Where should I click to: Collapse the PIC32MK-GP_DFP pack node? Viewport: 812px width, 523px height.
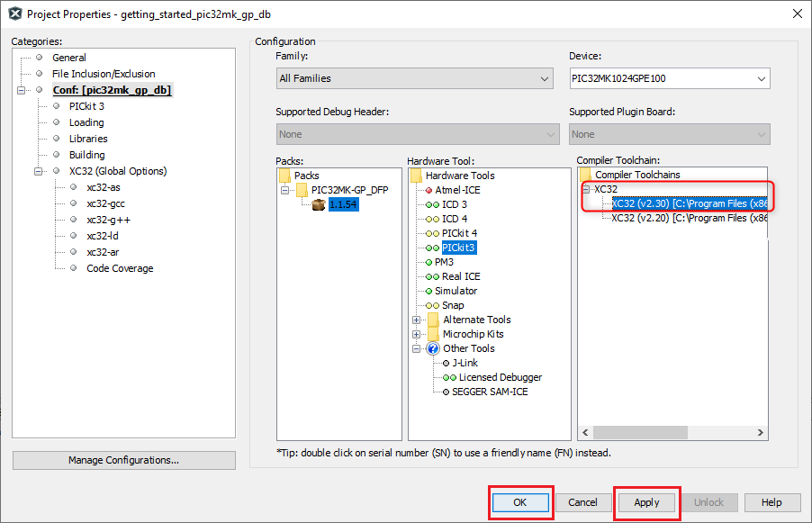pyautogui.click(x=285, y=190)
